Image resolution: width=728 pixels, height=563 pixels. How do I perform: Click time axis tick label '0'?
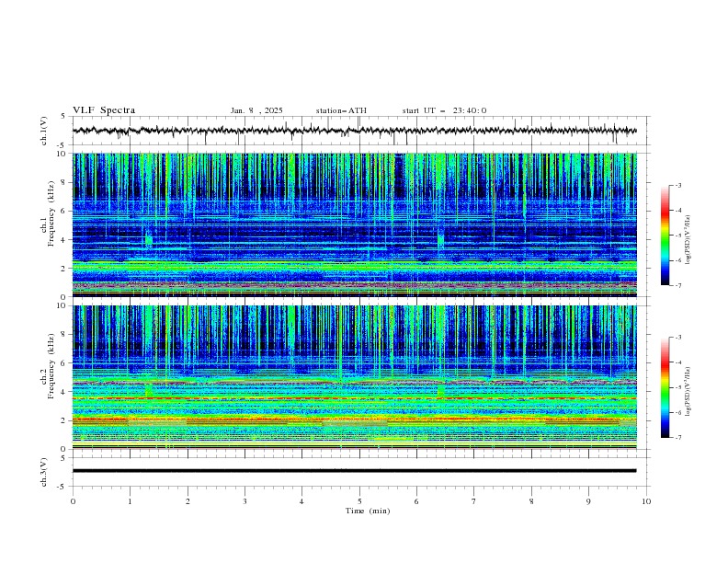click(73, 501)
